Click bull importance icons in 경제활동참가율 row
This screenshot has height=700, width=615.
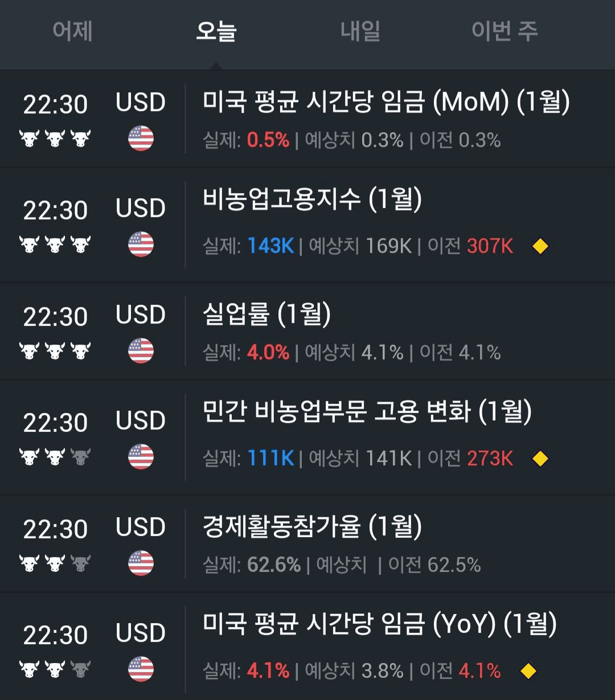[x=55, y=563]
